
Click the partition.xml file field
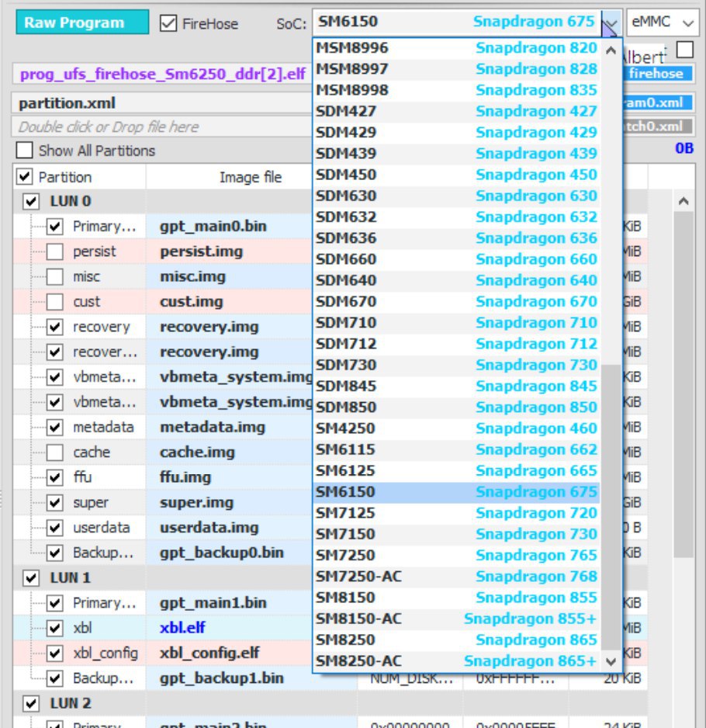click(162, 103)
